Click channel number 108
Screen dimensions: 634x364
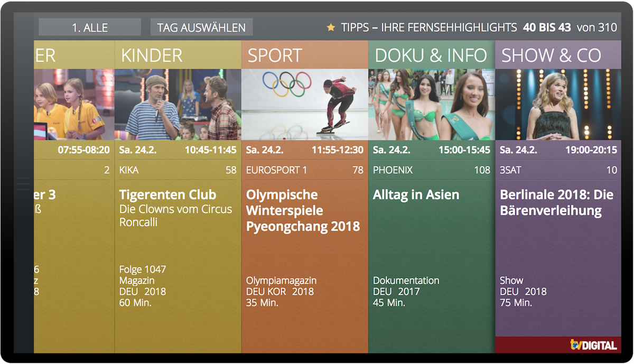coord(482,170)
